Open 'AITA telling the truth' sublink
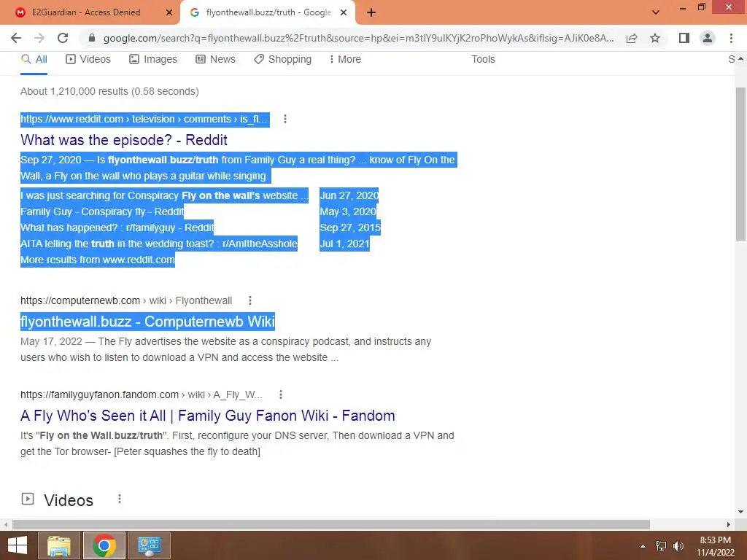The height and width of the screenshot is (560, 747). (158, 244)
